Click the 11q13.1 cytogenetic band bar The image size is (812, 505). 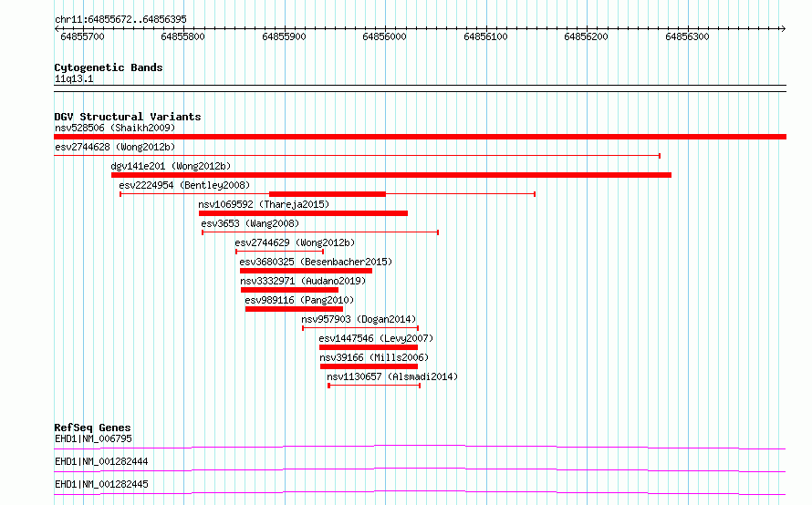point(420,88)
